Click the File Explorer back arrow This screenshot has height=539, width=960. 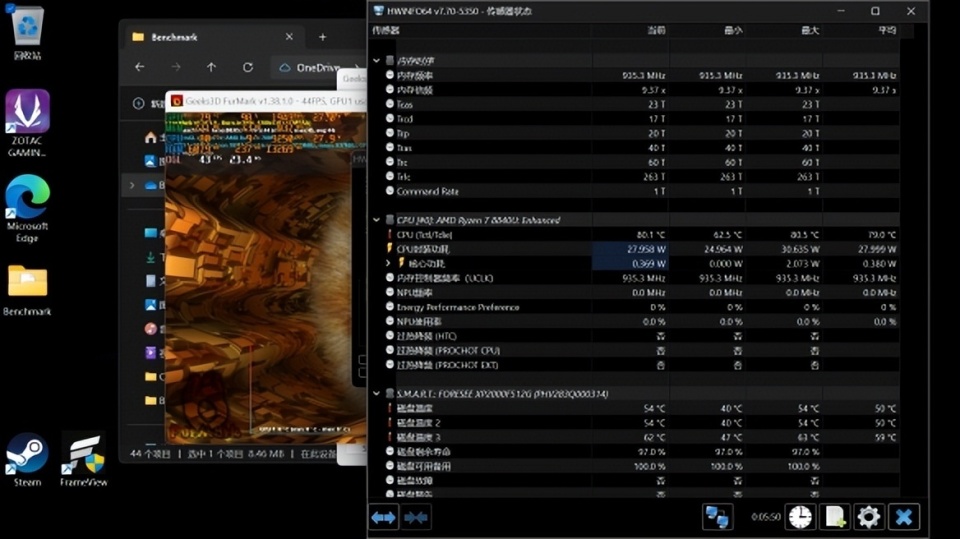pyautogui.click(x=140, y=68)
